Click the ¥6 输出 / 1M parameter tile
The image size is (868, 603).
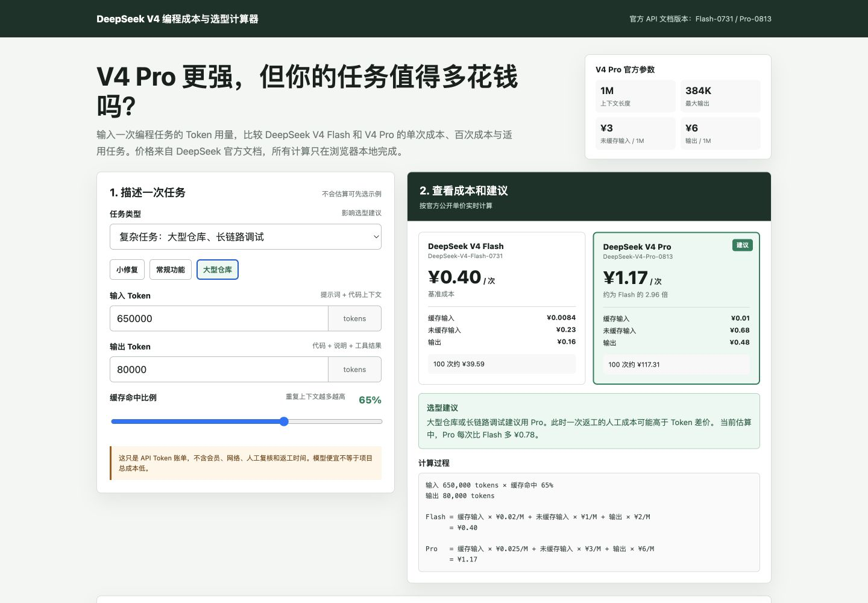coord(720,133)
